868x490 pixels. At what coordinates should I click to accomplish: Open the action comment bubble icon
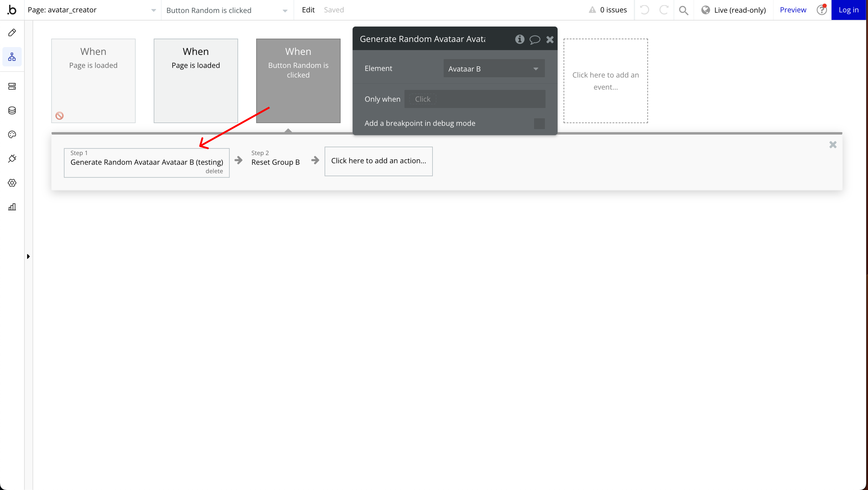[534, 39]
